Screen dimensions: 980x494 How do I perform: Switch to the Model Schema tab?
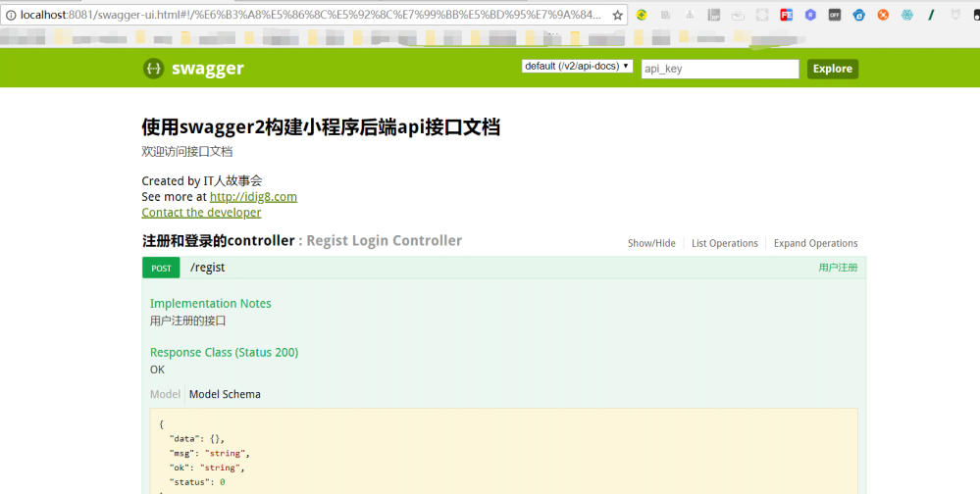[225, 394]
